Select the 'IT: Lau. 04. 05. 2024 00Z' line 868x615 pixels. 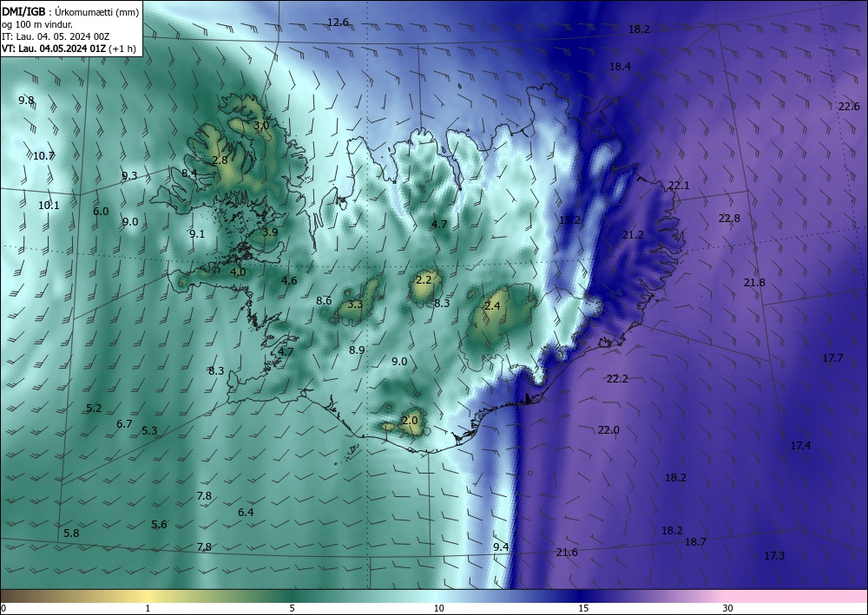pos(56,36)
